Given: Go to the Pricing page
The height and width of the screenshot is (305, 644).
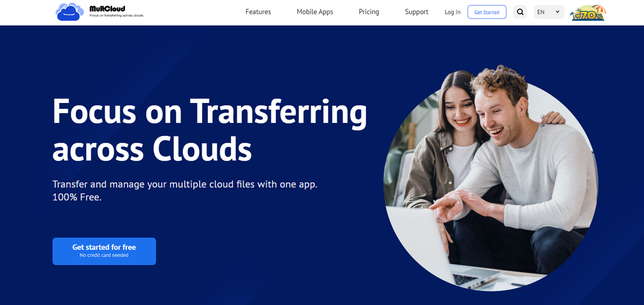Looking at the screenshot, I should [369, 12].
